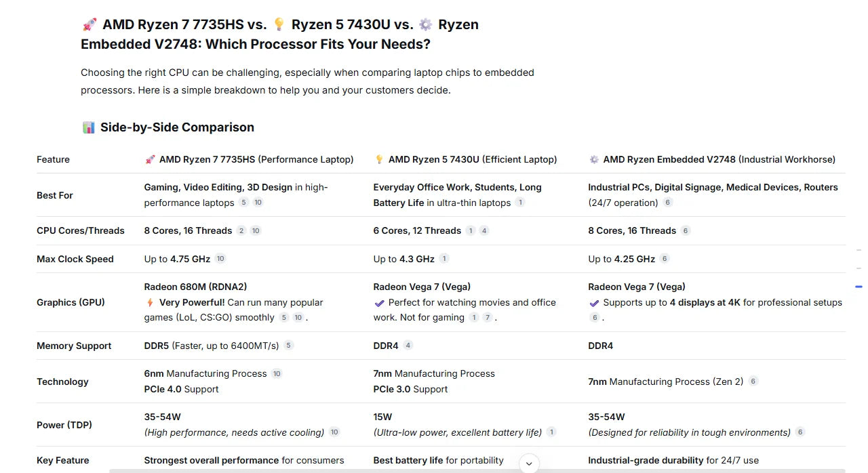Click the 'Power (TDP)' row label
The image size is (868, 473).
[64, 425]
